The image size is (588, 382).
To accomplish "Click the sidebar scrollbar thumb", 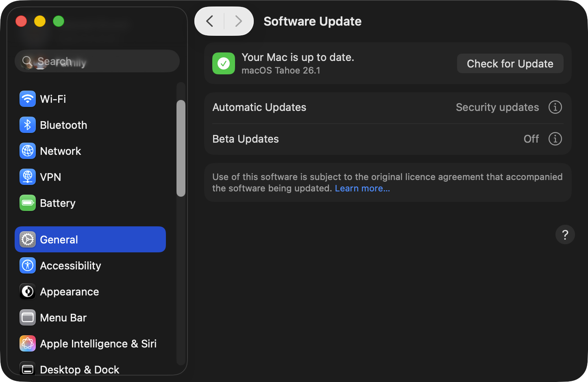I will [x=181, y=148].
